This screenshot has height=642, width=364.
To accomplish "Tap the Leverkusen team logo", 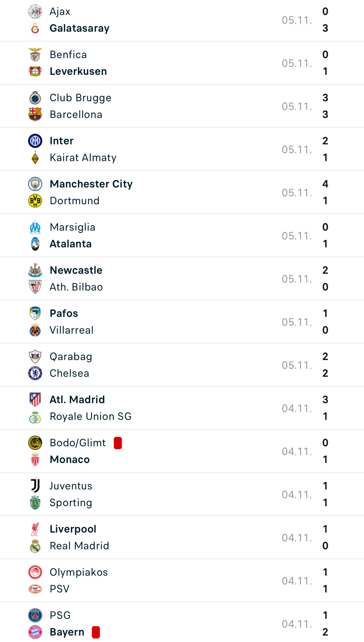I will click(35, 71).
